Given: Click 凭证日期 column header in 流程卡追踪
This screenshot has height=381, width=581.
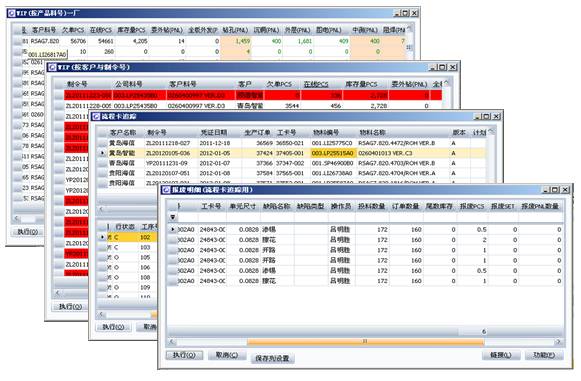Looking at the screenshot, I should tap(214, 132).
